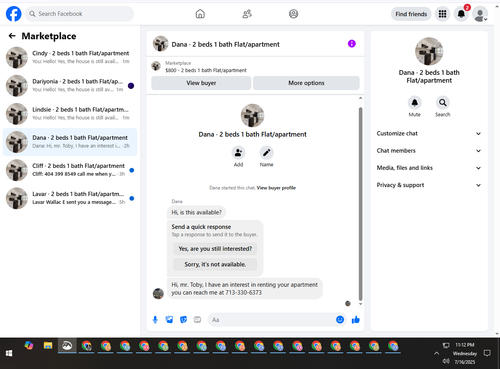Open the Windows notification center
This screenshot has width=500, height=369.
[487, 353]
